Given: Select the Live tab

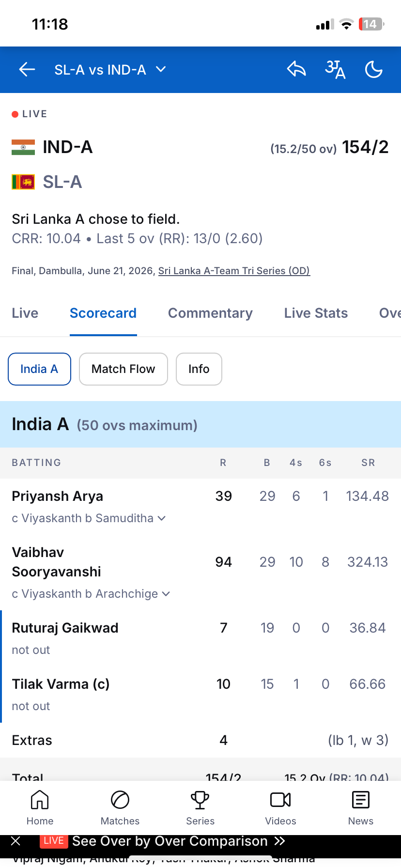Looking at the screenshot, I should point(25,313).
